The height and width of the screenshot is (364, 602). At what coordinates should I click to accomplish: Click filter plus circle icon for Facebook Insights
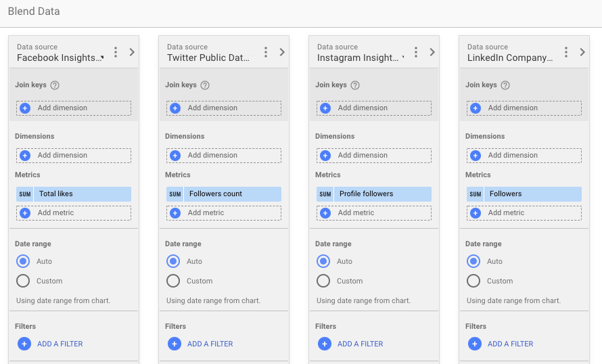pyautogui.click(x=24, y=344)
